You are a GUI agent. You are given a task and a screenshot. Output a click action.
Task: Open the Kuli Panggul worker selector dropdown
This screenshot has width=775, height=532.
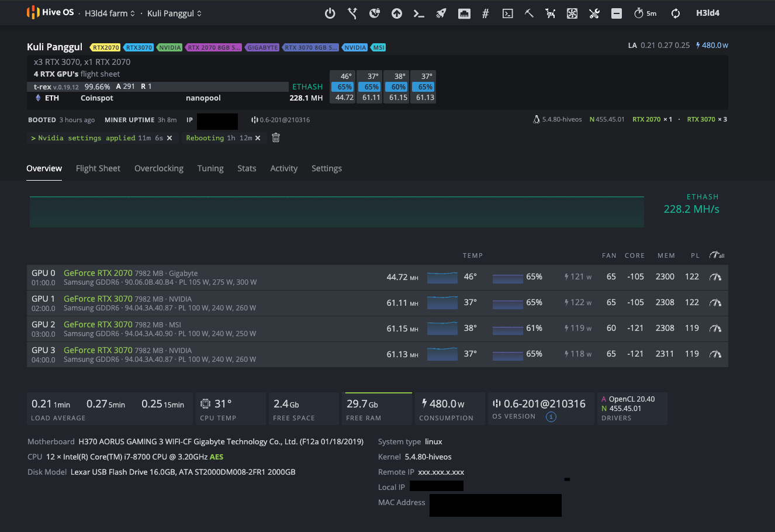(174, 13)
